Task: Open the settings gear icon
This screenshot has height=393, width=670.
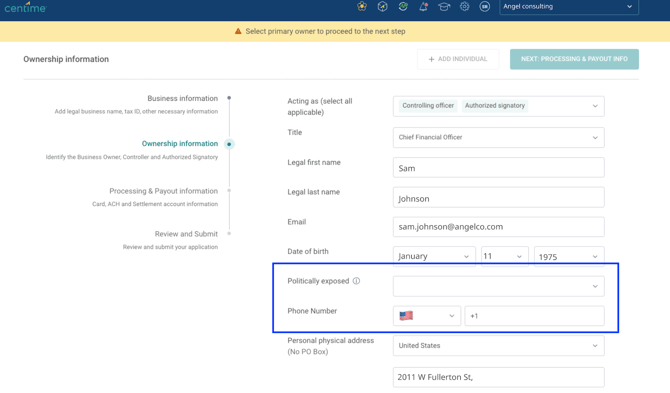Action: [464, 6]
